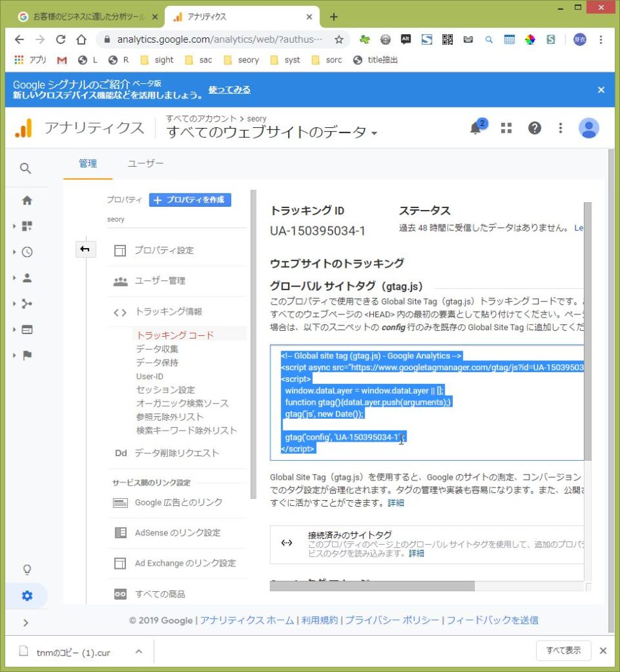Expand the Conversions section arrow
The width and height of the screenshot is (620, 672).
[x=14, y=355]
